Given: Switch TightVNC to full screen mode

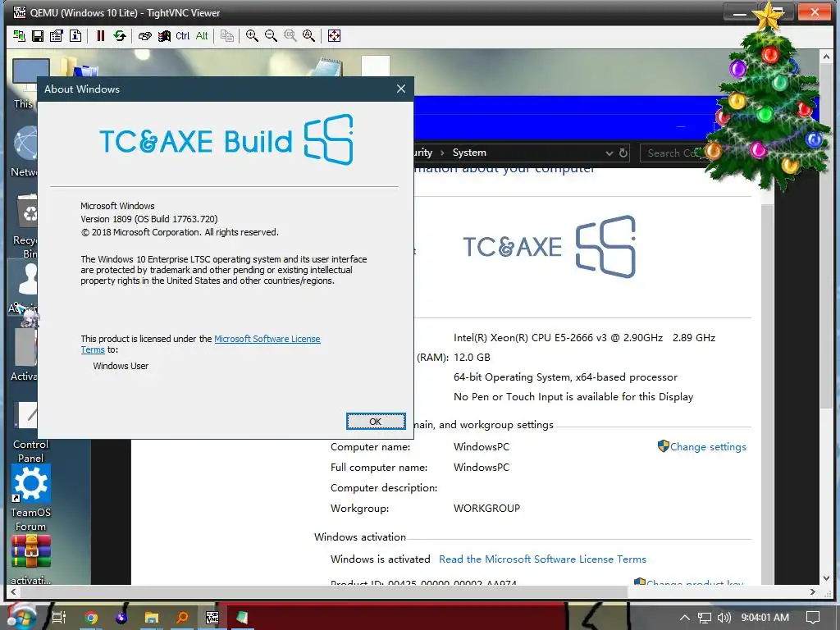Looking at the screenshot, I should point(334,36).
